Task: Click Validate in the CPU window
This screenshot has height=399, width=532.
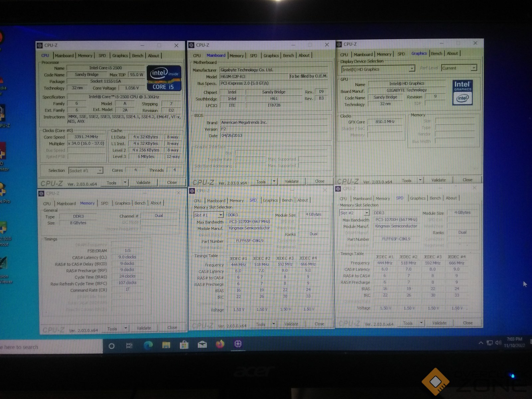Action: click(x=143, y=182)
